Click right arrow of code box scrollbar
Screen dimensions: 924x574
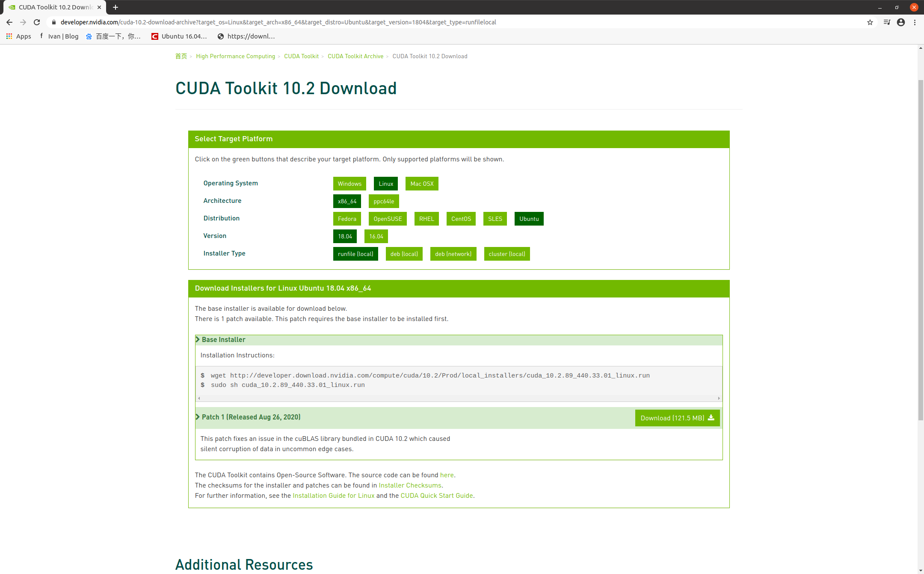click(x=719, y=398)
